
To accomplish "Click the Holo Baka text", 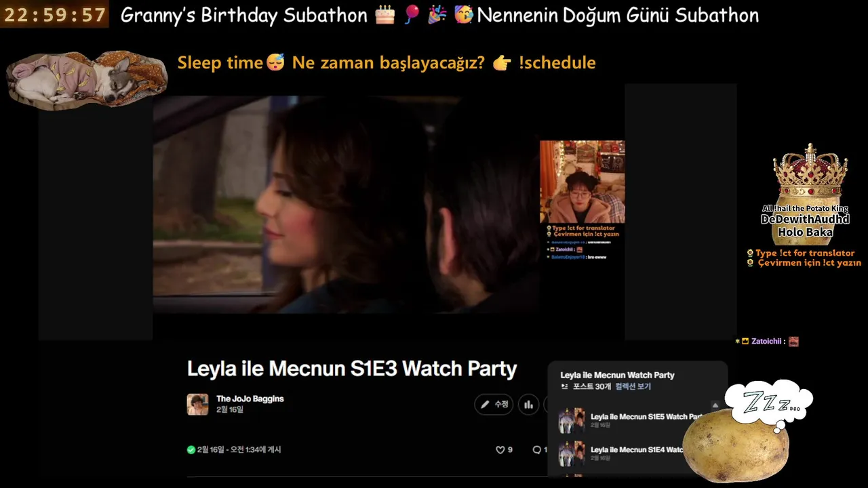I will point(805,232).
